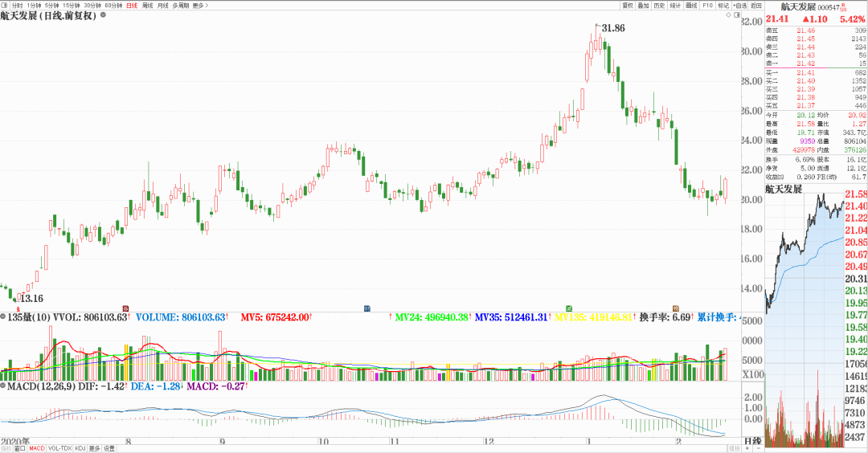Open 历史 history button
This screenshot has height=453, width=868.
pos(659,6)
